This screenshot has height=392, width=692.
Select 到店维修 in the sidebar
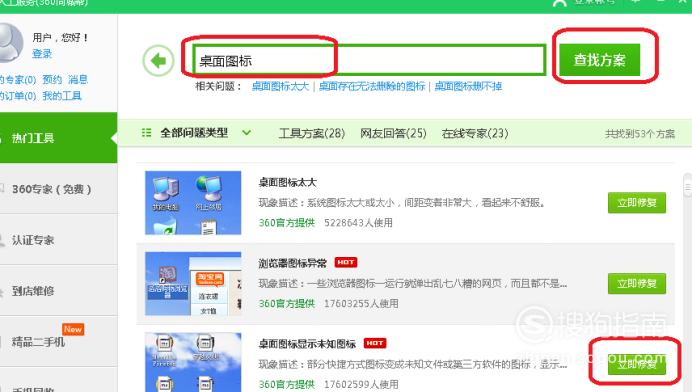click(59, 291)
